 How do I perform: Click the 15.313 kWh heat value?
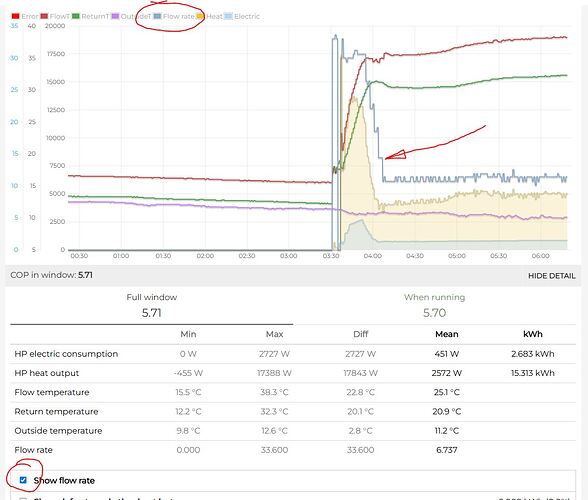(533, 373)
